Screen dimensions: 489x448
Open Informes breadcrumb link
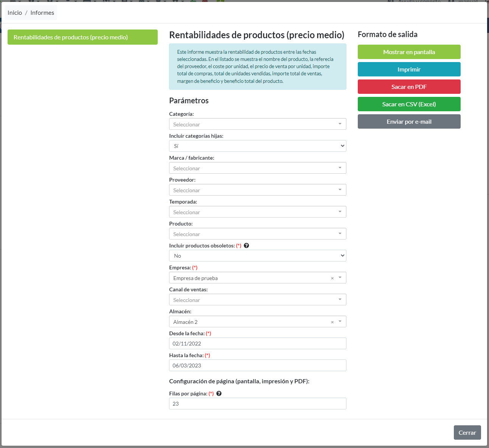42,13
